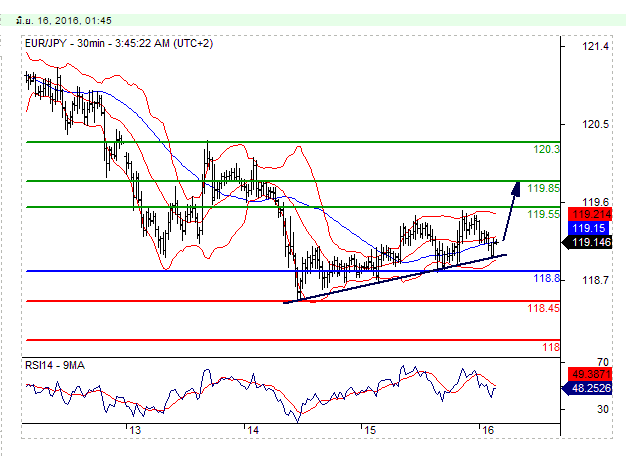Click the RSI axis value 30
Screen dimensions: 626x457
(x=603, y=409)
